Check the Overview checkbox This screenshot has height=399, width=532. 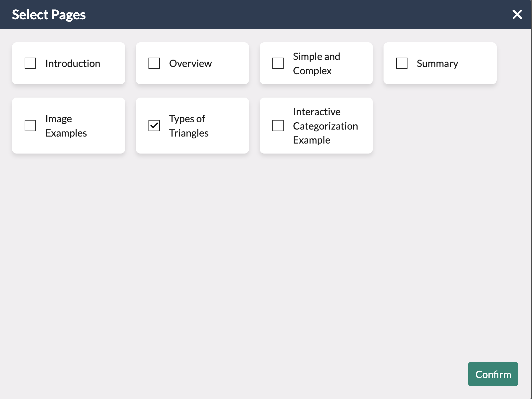[x=154, y=63]
